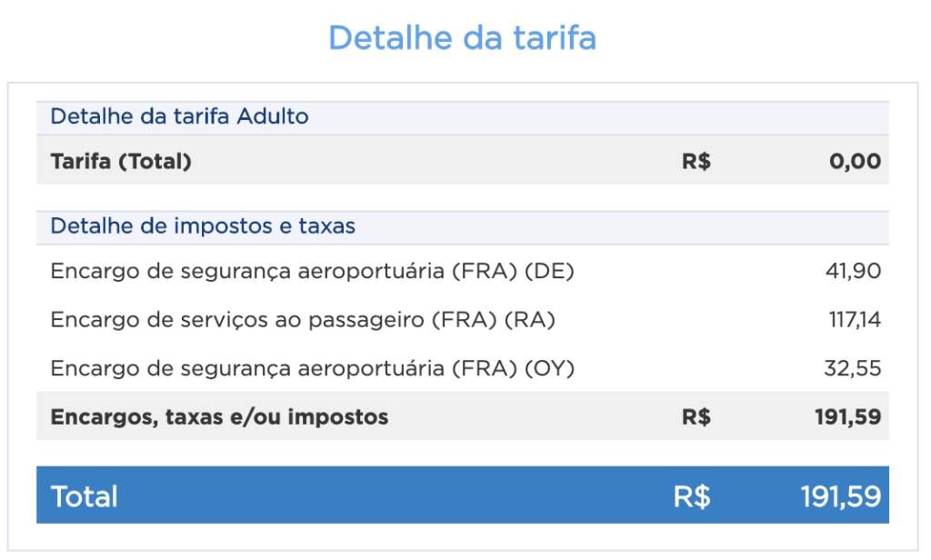Select the (FRA) (OY) security charge row

[463, 368]
